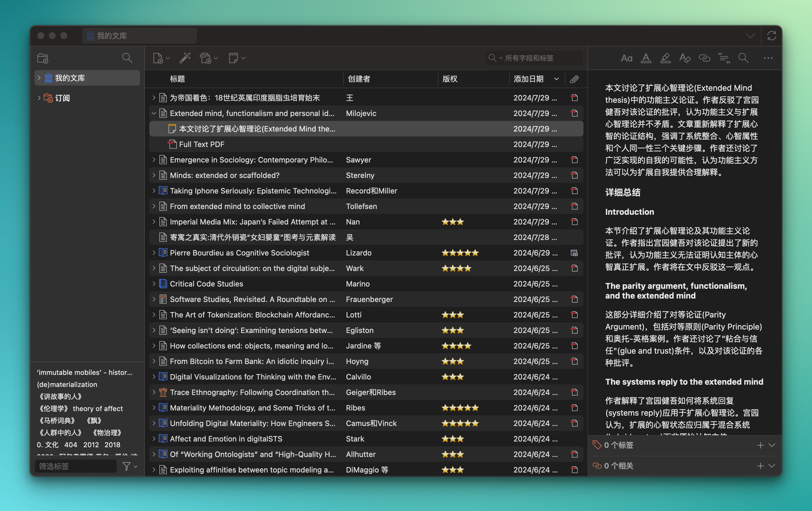Sort by the 创建者 column header

[359, 79]
